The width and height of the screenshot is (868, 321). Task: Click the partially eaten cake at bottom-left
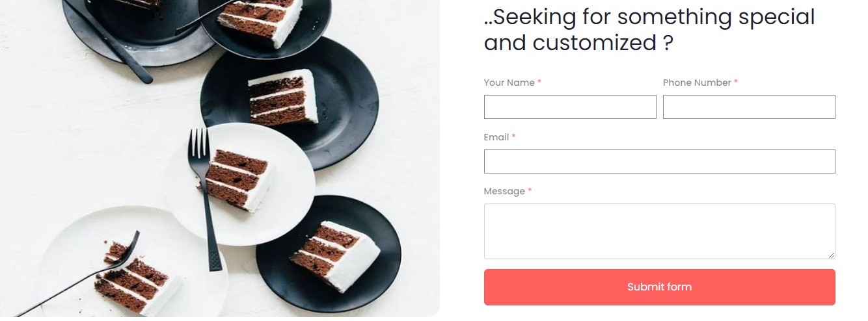(x=135, y=279)
